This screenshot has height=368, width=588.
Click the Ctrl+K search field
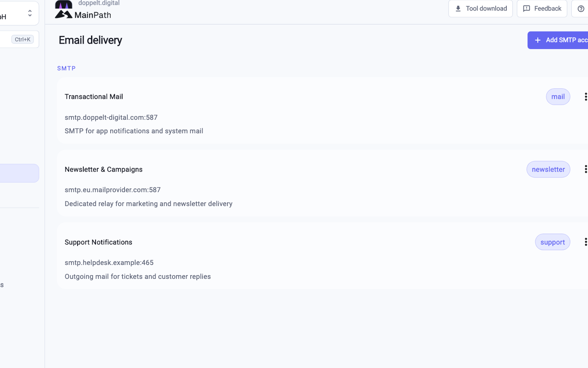19,39
